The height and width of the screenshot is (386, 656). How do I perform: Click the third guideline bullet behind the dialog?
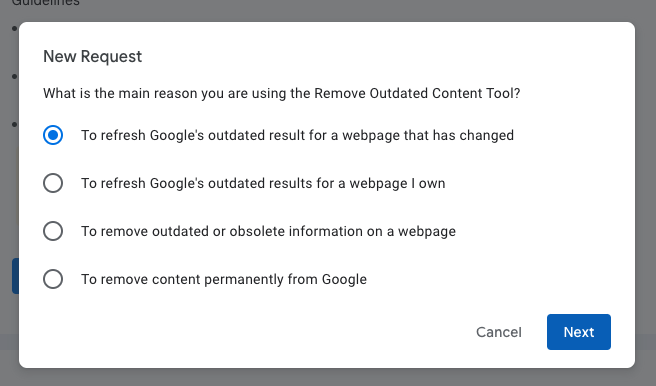click(15, 124)
